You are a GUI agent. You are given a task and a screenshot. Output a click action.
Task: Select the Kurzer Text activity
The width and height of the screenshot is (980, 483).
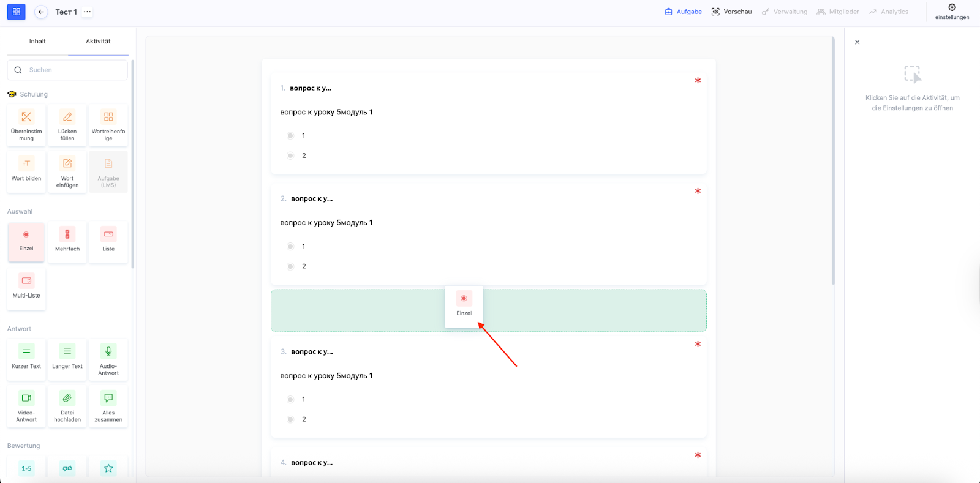[26, 358]
